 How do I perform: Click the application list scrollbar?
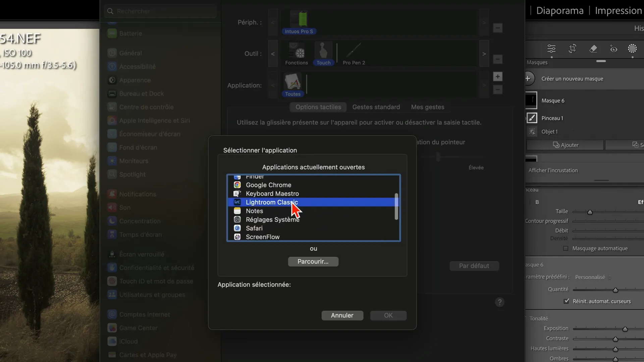pyautogui.click(x=396, y=206)
